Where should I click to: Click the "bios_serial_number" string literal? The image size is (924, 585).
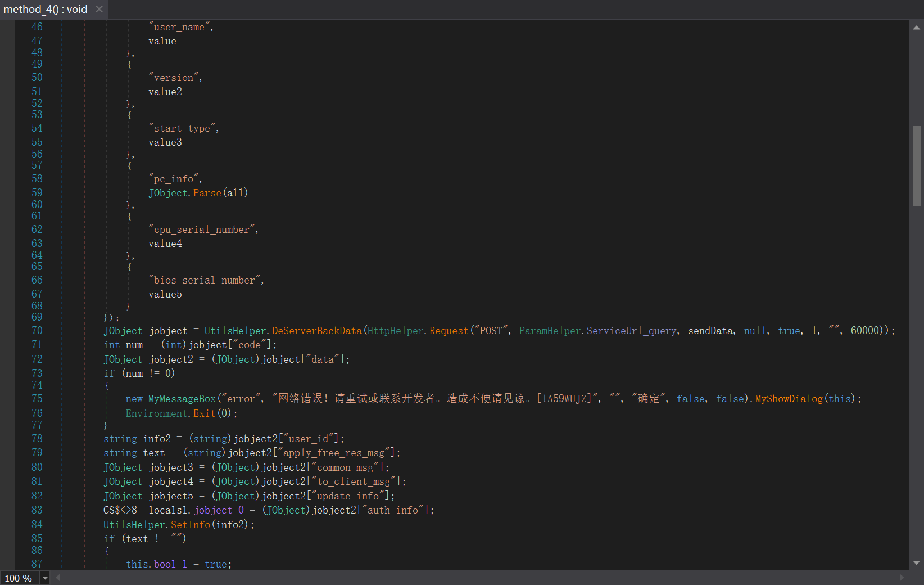205,280
